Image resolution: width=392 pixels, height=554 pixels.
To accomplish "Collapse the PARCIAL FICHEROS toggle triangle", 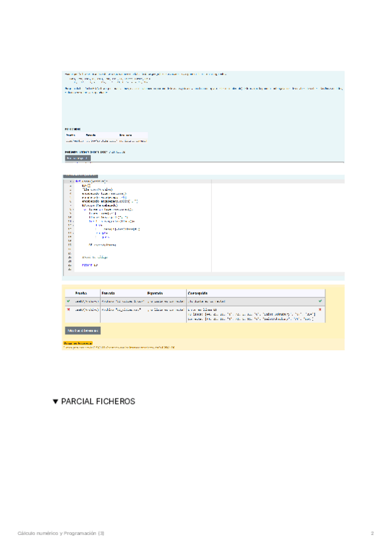I will pos(55,401).
